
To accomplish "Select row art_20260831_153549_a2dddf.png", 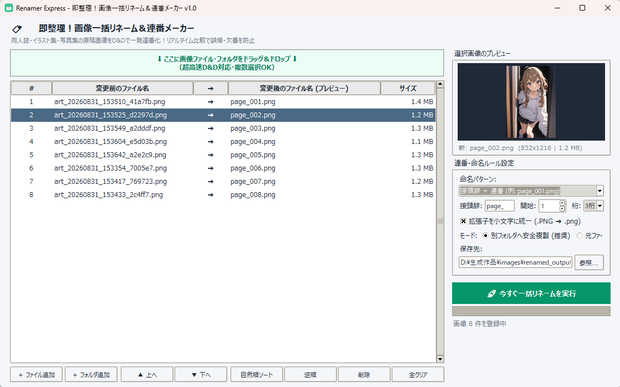I will [223, 128].
